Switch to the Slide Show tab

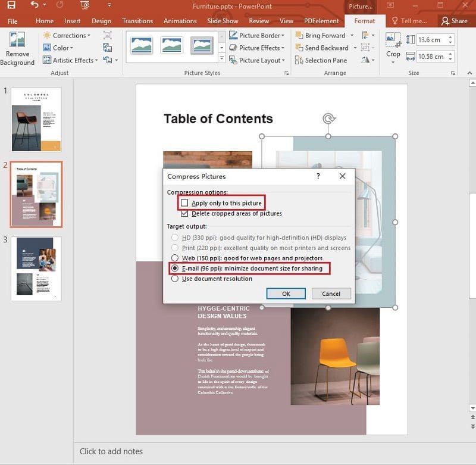[x=223, y=21]
